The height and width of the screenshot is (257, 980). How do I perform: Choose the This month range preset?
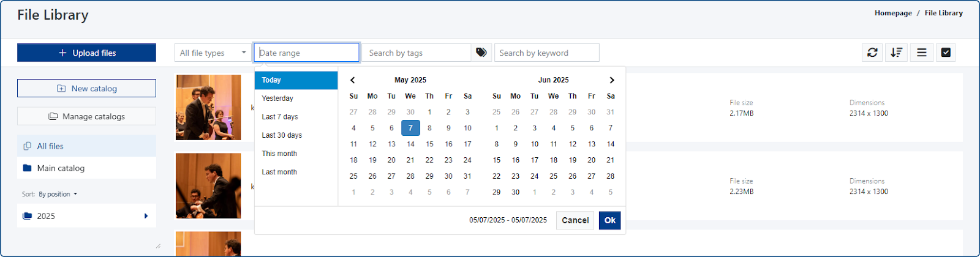(x=279, y=154)
